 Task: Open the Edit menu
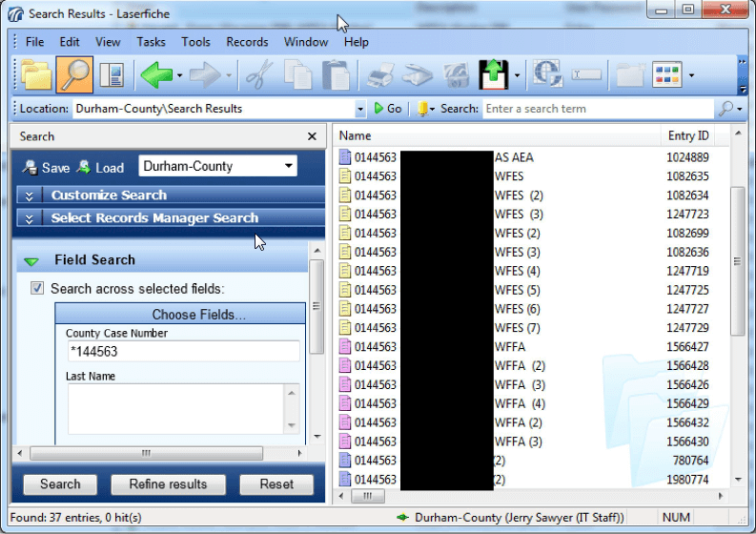pos(70,42)
